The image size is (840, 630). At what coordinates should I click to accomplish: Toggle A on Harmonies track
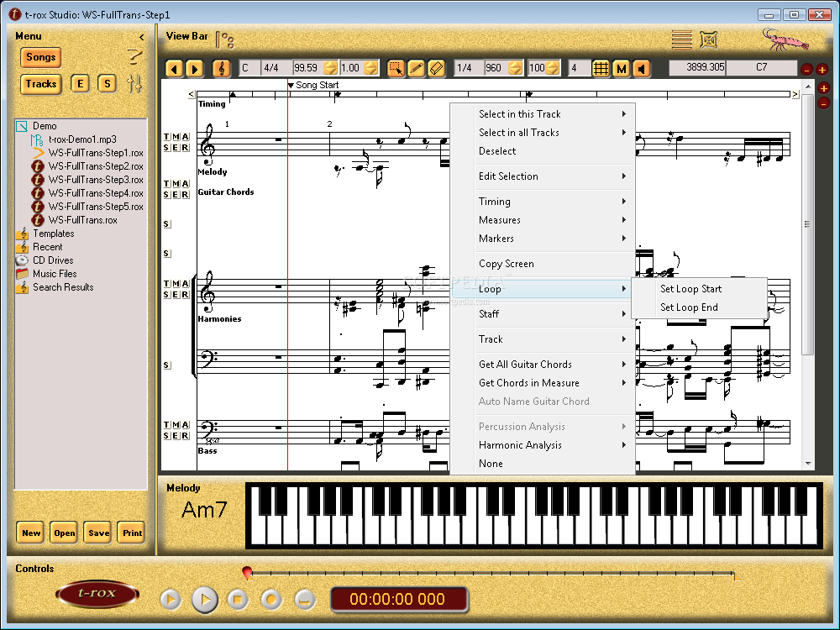pos(186,284)
